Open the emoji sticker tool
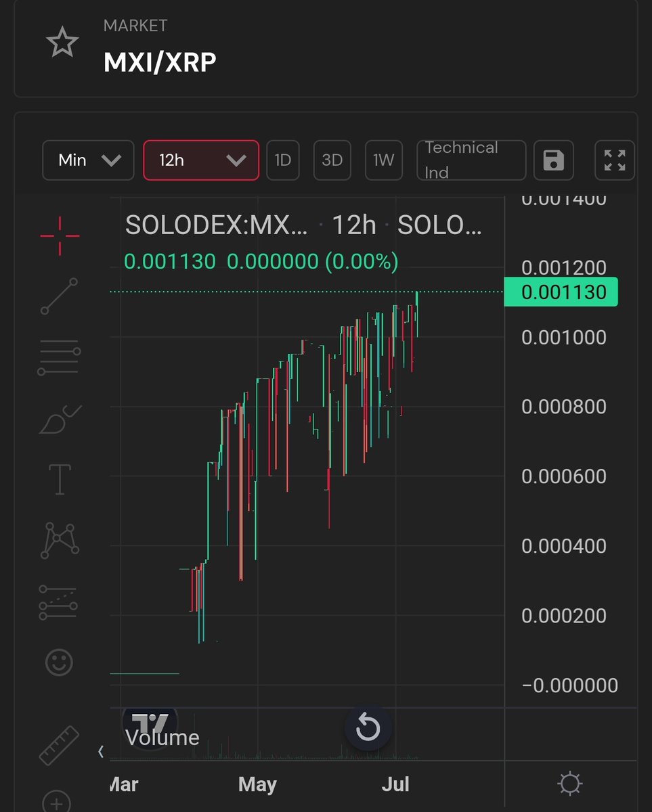The height and width of the screenshot is (812, 652). pyautogui.click(x=60, y=662)
